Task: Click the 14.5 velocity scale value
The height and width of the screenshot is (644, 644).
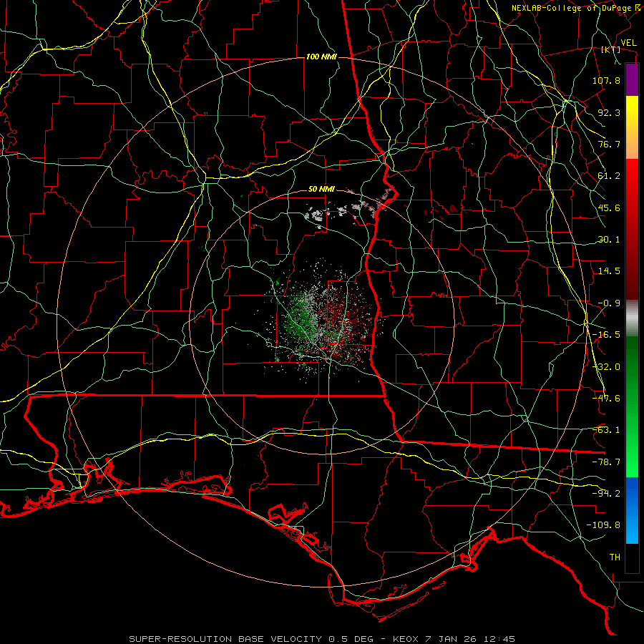Action: click(x=609, y=271)
